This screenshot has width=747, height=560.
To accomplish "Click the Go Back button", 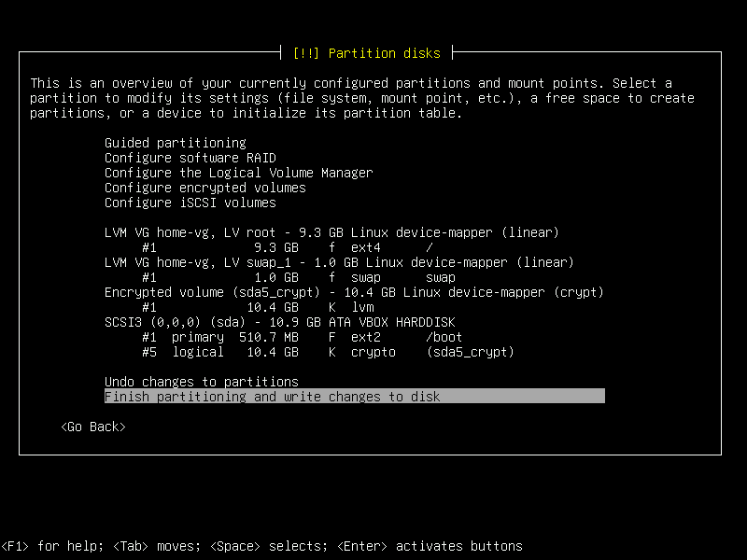I will click(x=95, y=427).
